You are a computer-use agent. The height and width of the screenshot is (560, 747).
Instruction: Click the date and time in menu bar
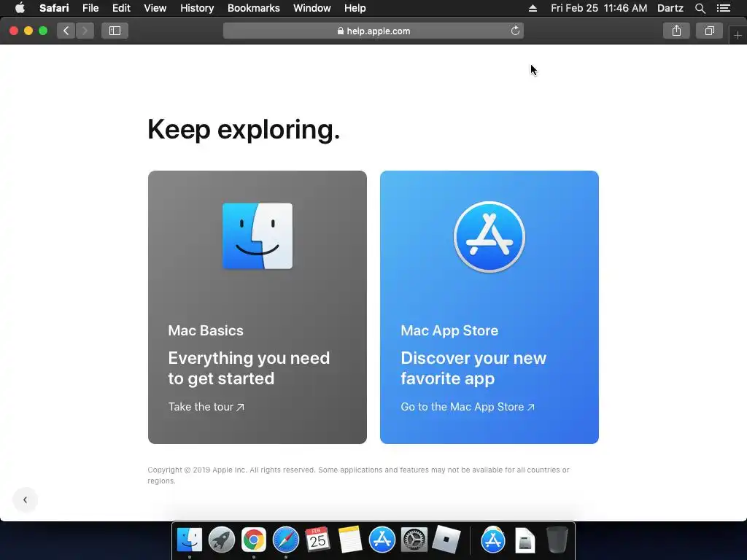tap(599, 8)
